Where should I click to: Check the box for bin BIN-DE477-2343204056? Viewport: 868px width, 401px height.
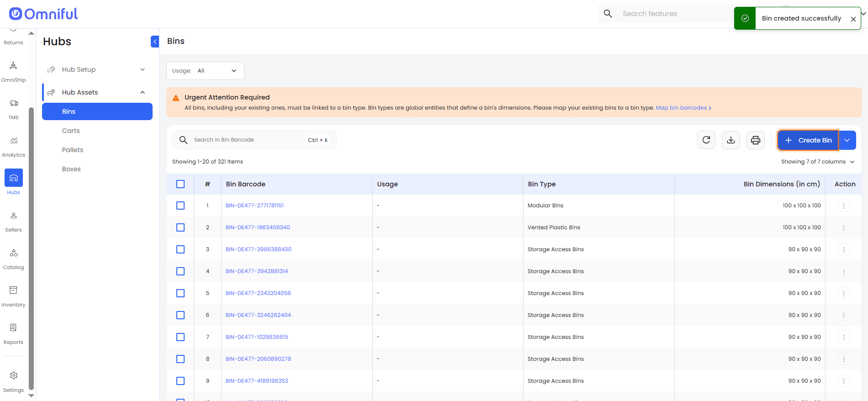[180, 293]
